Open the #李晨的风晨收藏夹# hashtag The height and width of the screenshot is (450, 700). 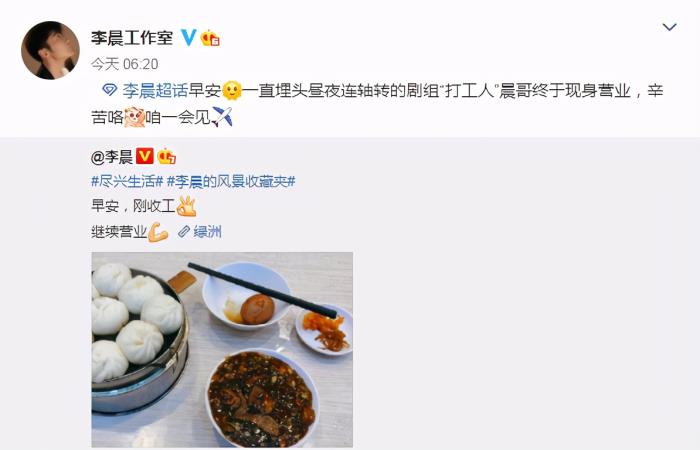tap(231, 182)
